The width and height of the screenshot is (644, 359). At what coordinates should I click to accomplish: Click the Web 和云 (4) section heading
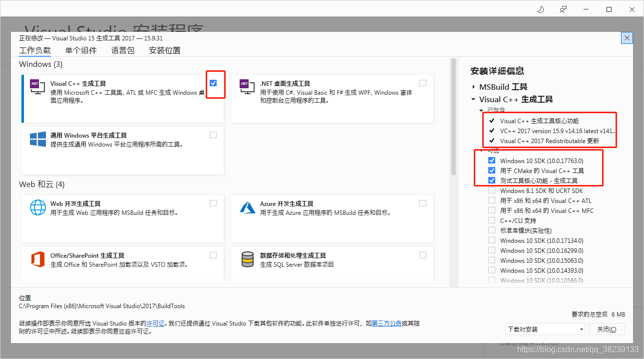coord(42,184)
